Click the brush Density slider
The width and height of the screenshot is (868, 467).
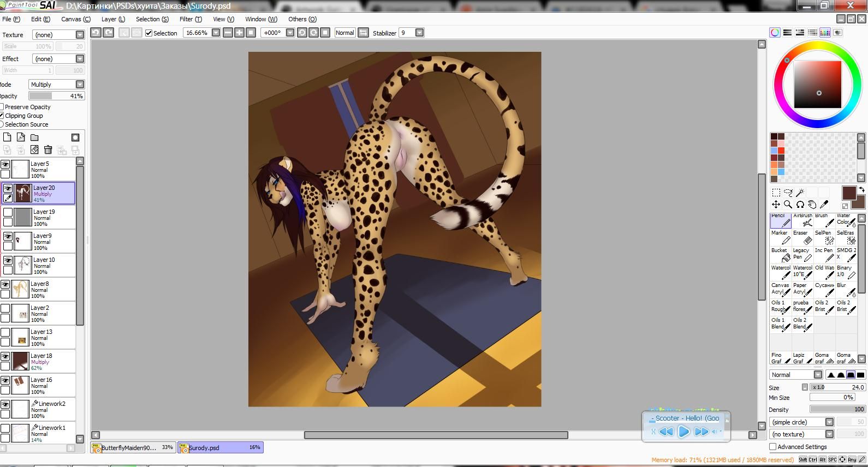(837, 409)
